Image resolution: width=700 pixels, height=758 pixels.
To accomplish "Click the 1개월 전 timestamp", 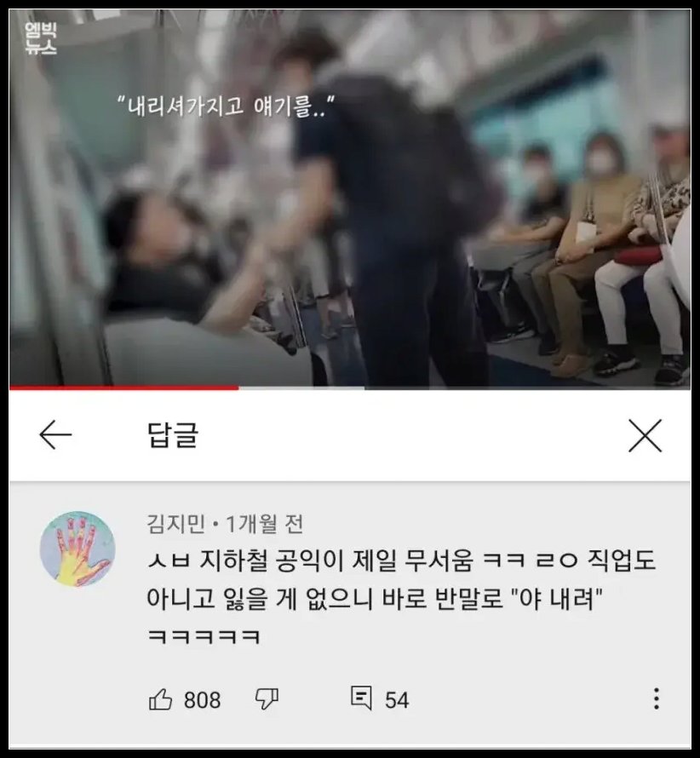I will pos(265,524).
